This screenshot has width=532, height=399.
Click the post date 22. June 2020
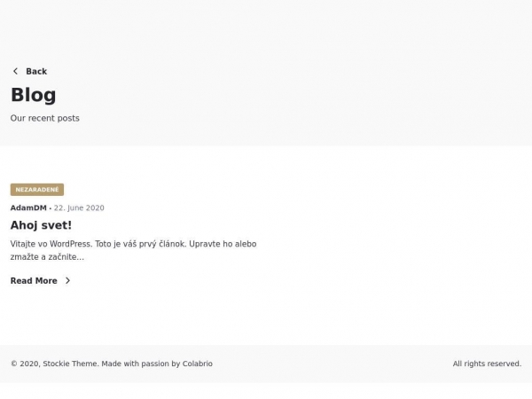pyautogui.click(x=79, y=207)
